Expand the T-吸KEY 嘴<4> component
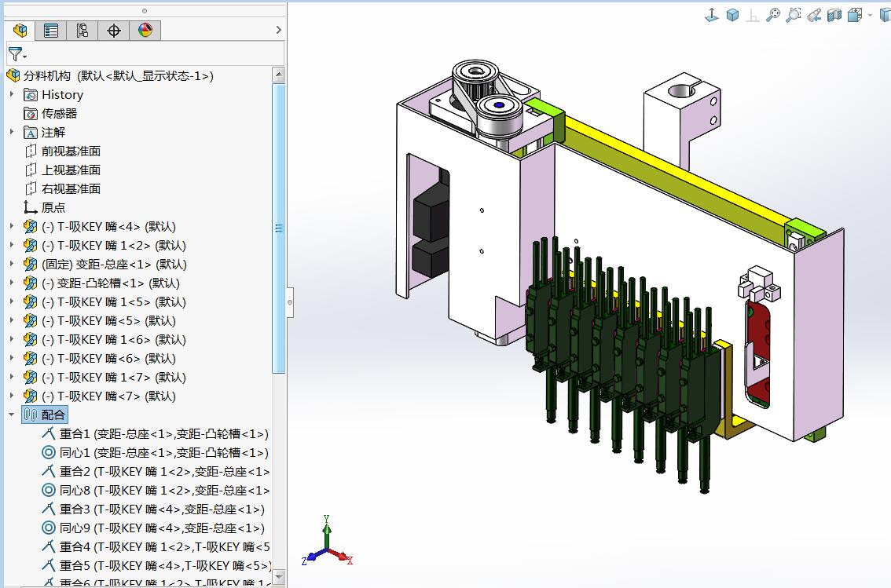Viewport: 891px width, 588px height. coord(12,226)
